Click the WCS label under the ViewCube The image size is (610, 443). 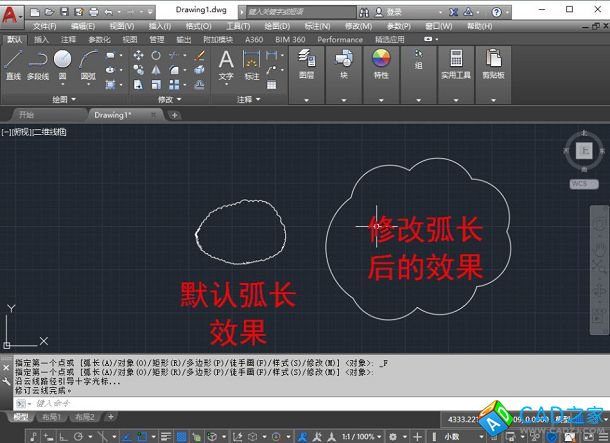(578, 184)
